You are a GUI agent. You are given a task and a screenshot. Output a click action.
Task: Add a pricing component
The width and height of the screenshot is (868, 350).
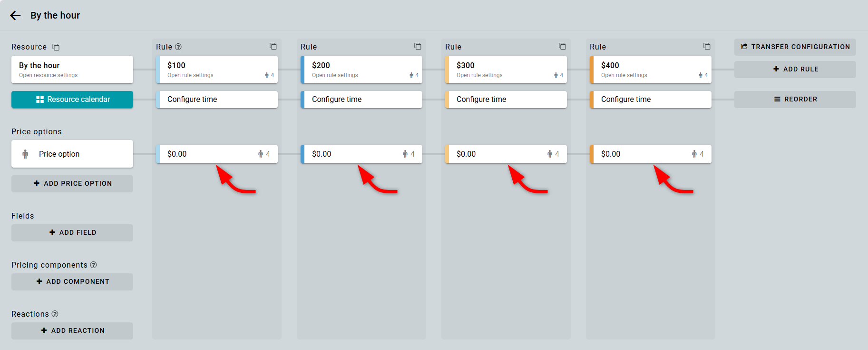(x=72, y=282)
